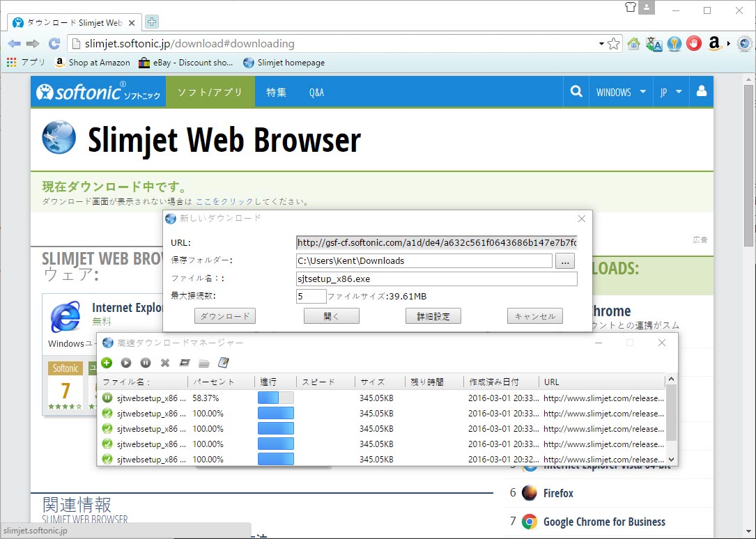Click the max connections field showing 5
This screenshot has height=539, width=756.
(311, 296)
